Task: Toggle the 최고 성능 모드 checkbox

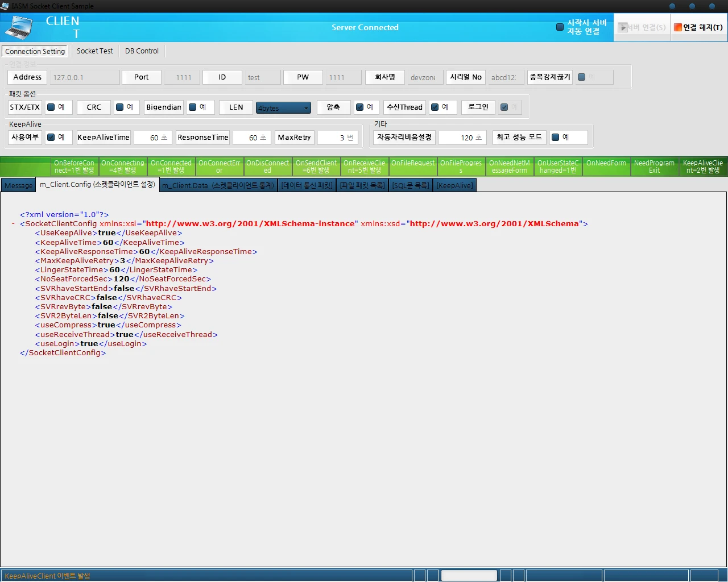Action: 555,137
